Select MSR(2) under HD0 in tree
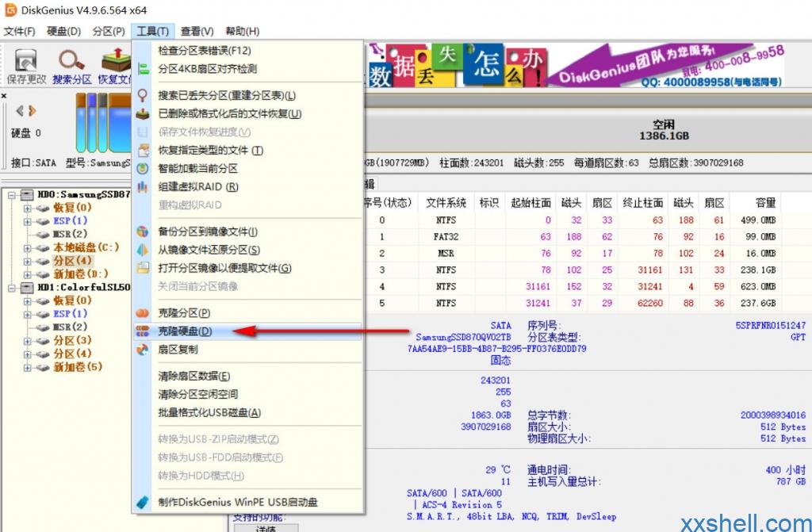 [70, 234]
